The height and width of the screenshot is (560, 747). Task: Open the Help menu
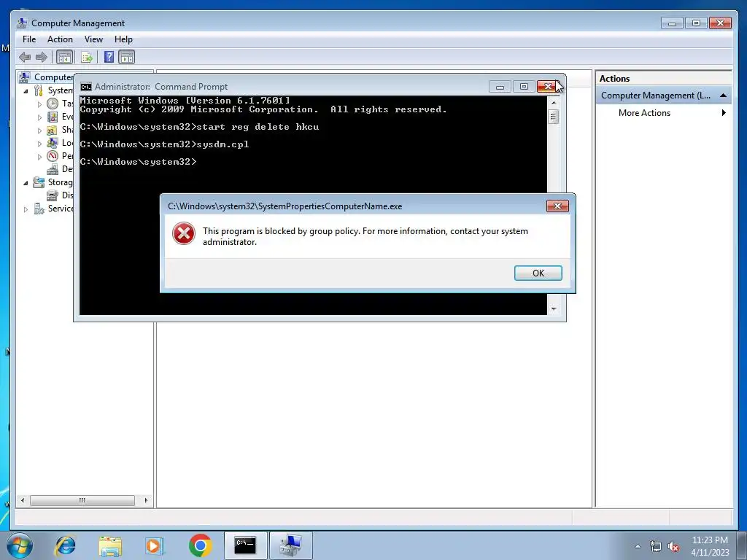coord(123,39)
